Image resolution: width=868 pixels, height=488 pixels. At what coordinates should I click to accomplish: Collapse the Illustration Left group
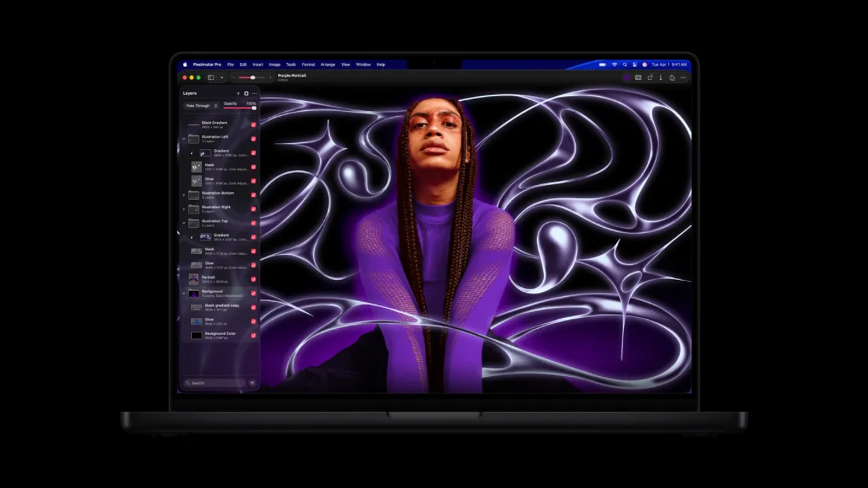(184, 139)
